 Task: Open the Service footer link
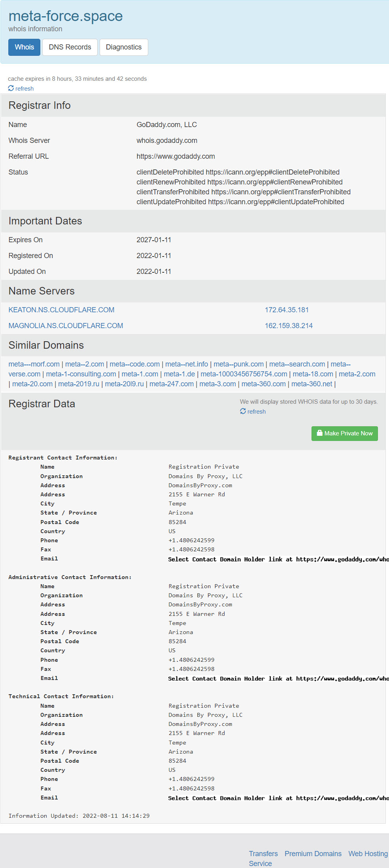(x=261, y=864)
